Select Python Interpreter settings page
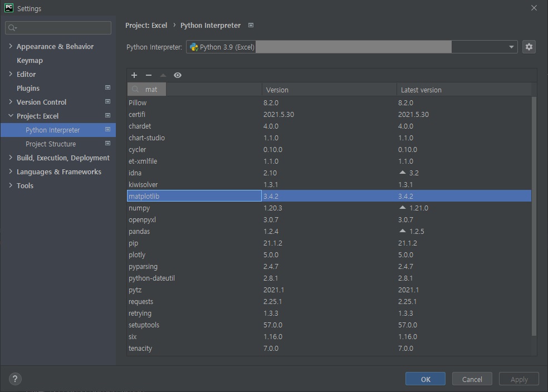548x392 pixels. pyautogui.click(x=58, y=130)
